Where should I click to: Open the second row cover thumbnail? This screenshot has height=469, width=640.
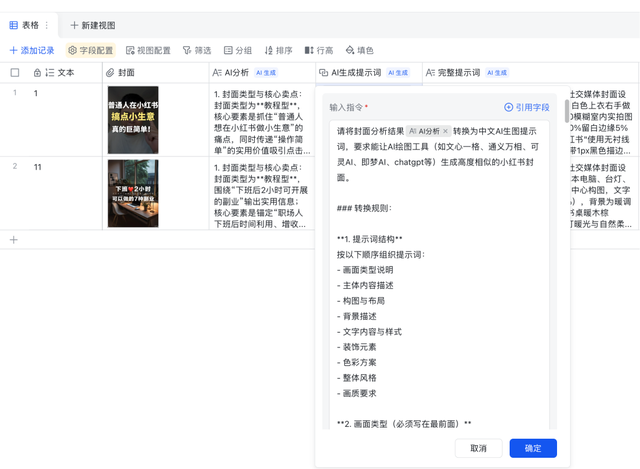click(133, 193)
